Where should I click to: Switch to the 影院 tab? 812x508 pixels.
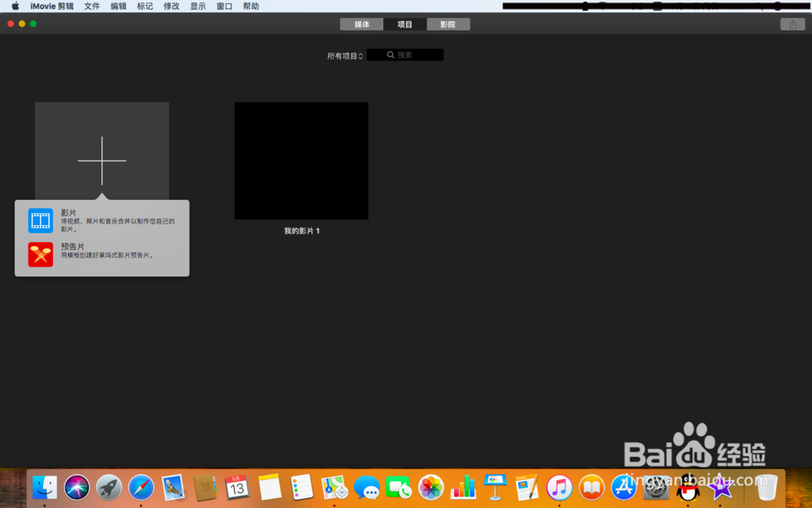pyautogui.click(x=448, y=24)
